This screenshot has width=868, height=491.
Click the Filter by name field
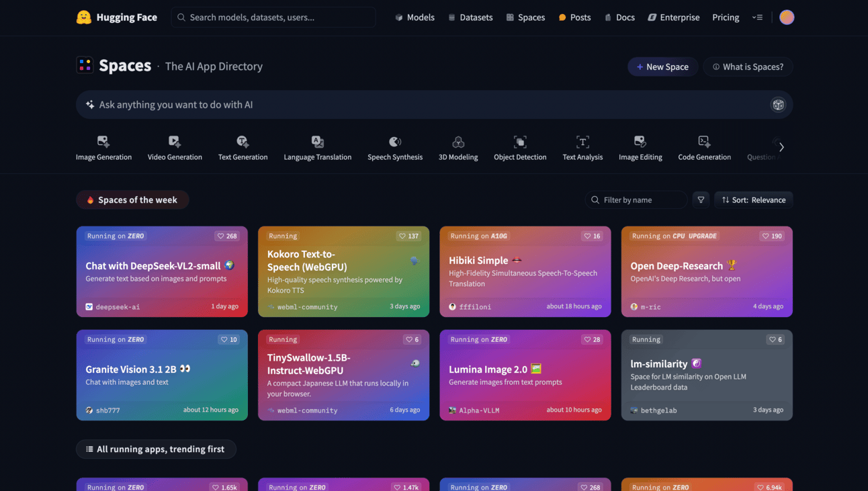click(636, 199)
